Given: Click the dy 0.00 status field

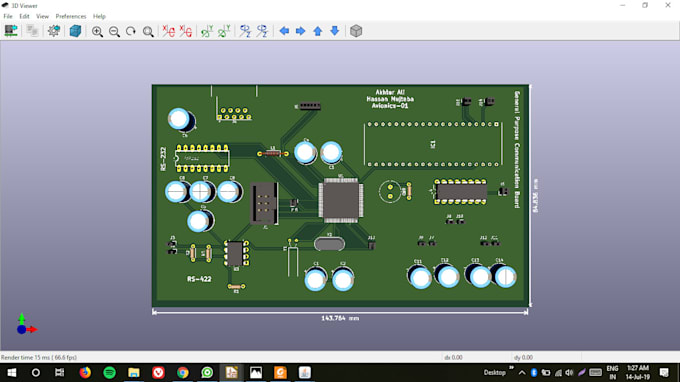Looking at the screenshot, I should point(523,357).
